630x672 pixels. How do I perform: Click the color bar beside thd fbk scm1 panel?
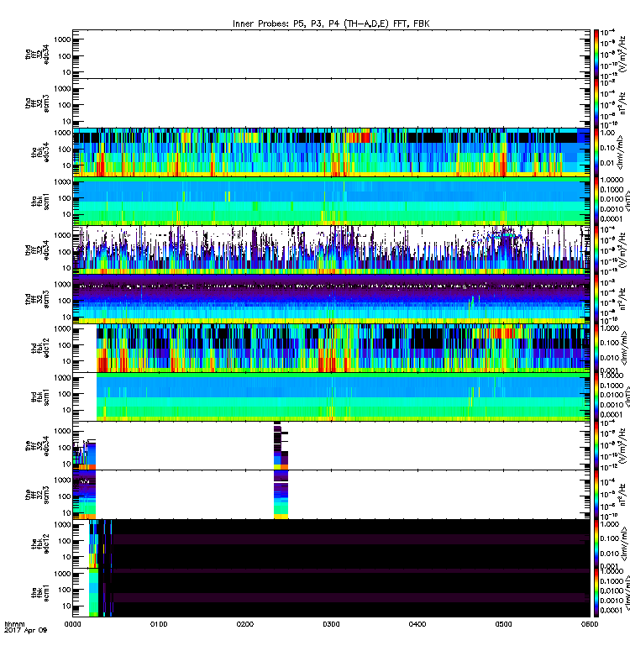[596, 396]
